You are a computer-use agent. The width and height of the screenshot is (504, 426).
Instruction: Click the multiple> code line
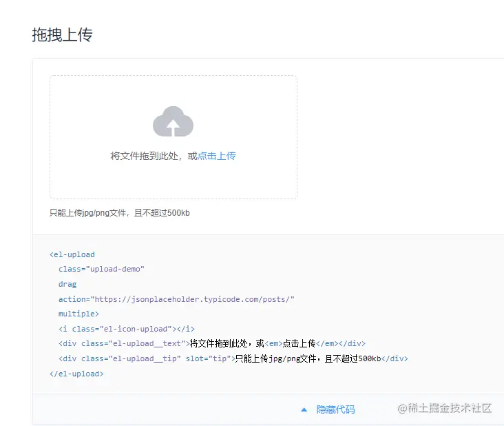point(78,314)
